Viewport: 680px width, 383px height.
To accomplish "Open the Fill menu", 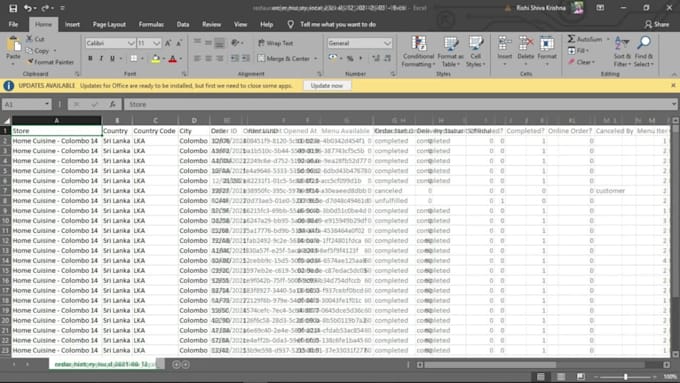I will (578, 51).
